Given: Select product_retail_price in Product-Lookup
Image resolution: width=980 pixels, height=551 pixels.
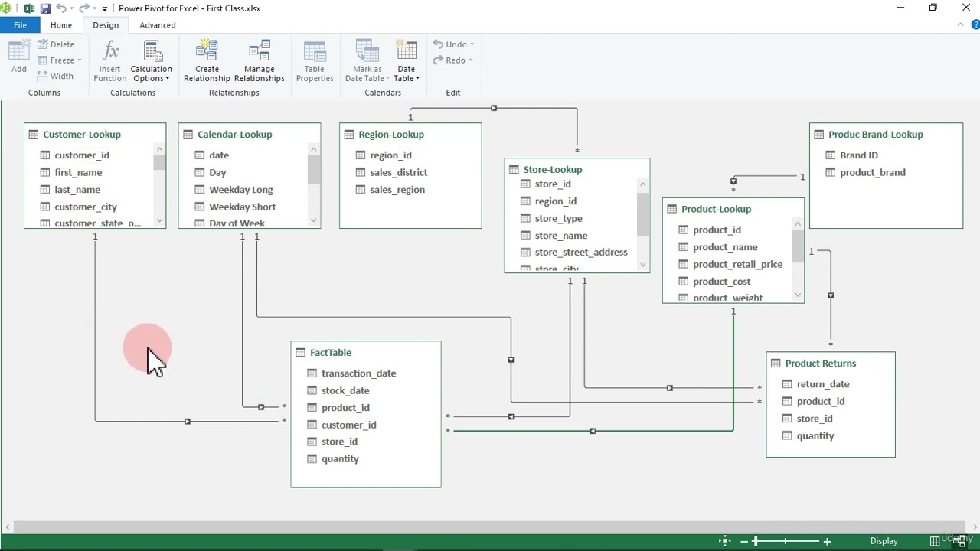Looking at the screenshot, I should pos(737,264).
